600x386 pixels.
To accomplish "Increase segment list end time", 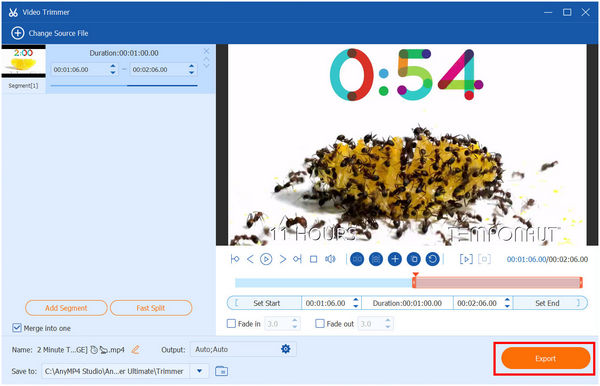I will click(191, 67).
